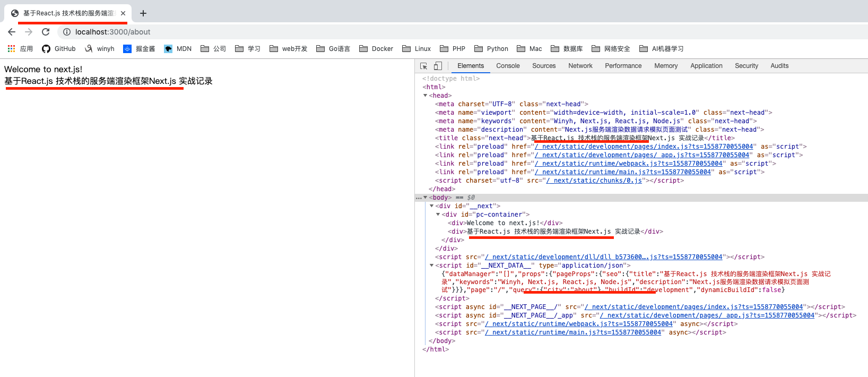
Task: Select the meta charset UTF-8 line
Action: 511,104
